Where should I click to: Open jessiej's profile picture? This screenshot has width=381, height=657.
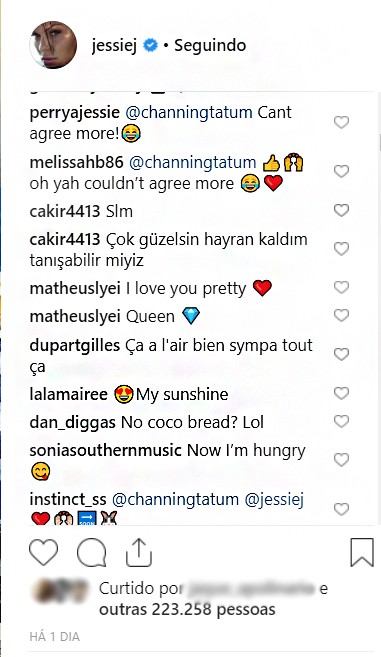tap(53, 45)
